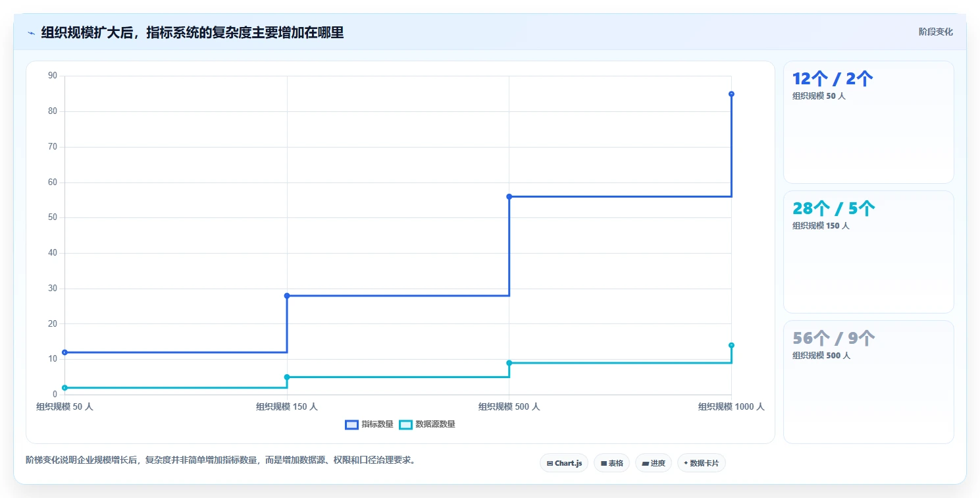Image resolution: width=980 pixels, height=498 pixels.
Task: Select the 表格 pill button
Action: coord(612,463)
